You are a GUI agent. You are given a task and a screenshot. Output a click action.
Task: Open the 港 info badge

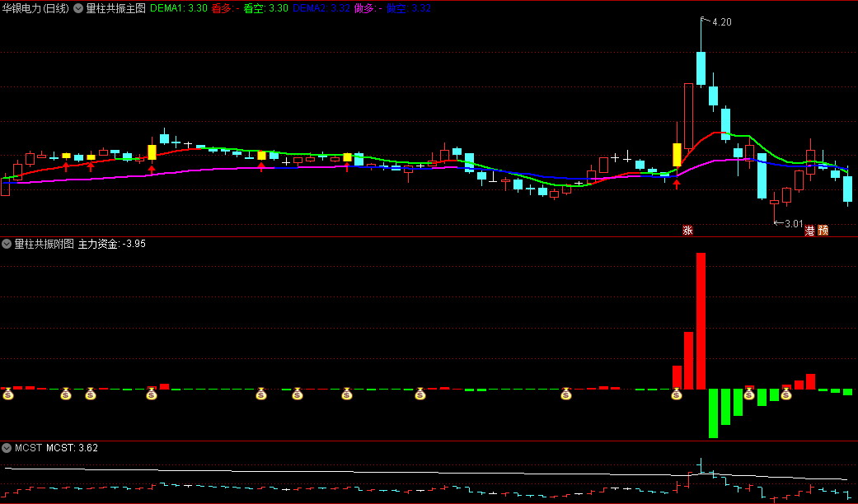click(x=810, y=230)
